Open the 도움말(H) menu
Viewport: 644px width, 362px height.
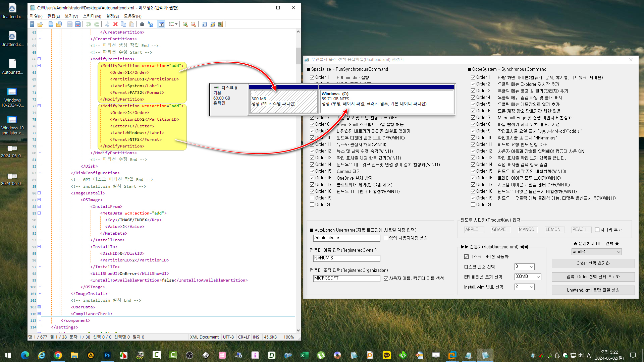pos(132,16)
